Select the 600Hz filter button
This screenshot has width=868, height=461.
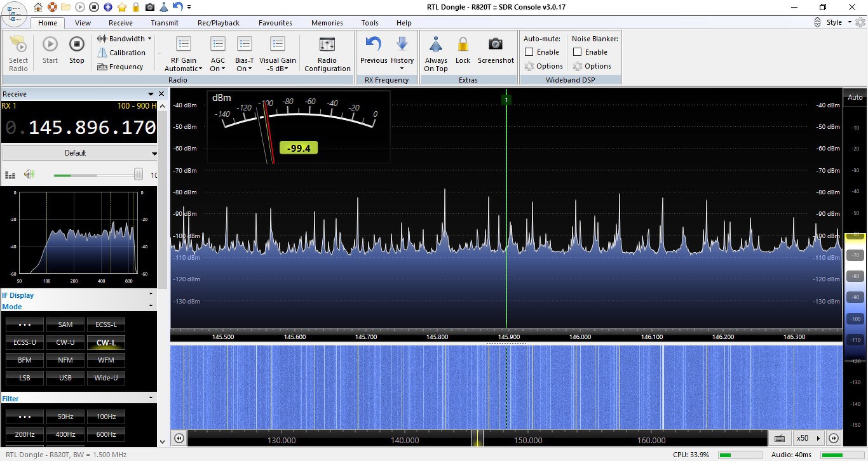106,434
